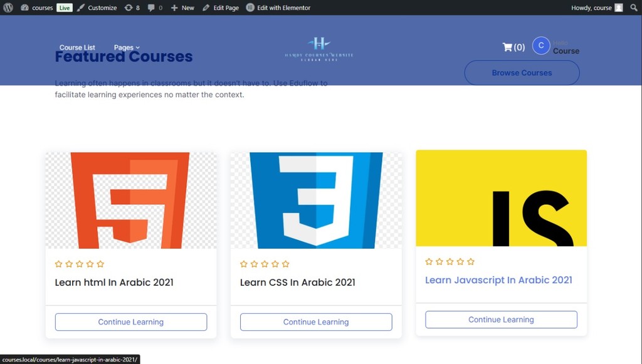Open the Howdy, course account menu

pyautogui.click(x=597, y=8)
